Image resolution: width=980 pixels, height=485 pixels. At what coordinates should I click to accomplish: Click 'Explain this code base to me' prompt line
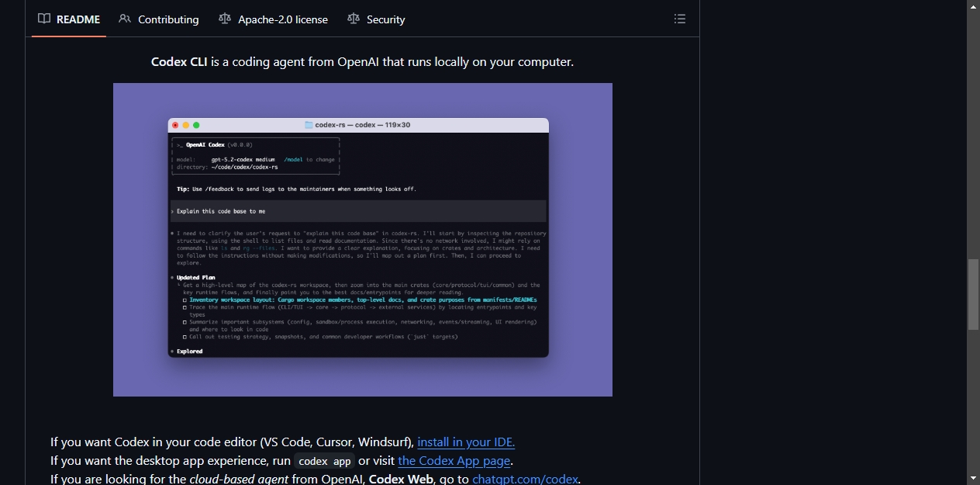click(358, 211)
